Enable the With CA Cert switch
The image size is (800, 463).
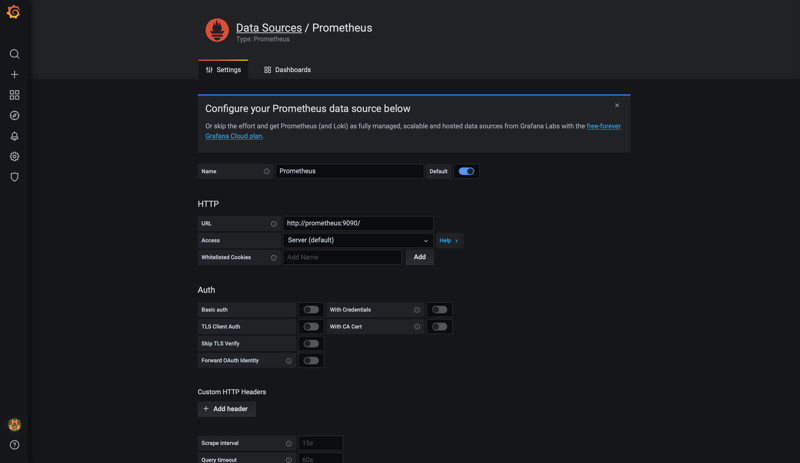coord(439,327)
